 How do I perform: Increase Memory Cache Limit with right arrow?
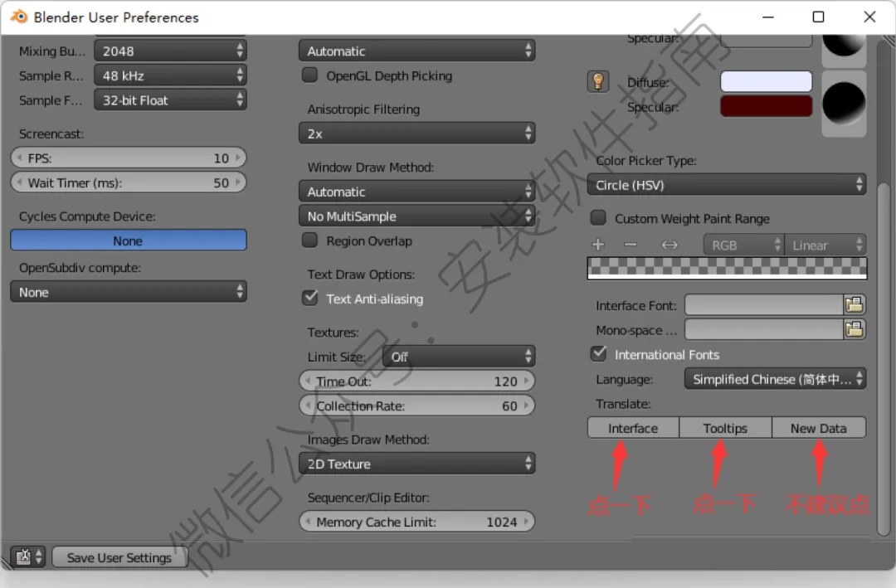coord(526,522)
